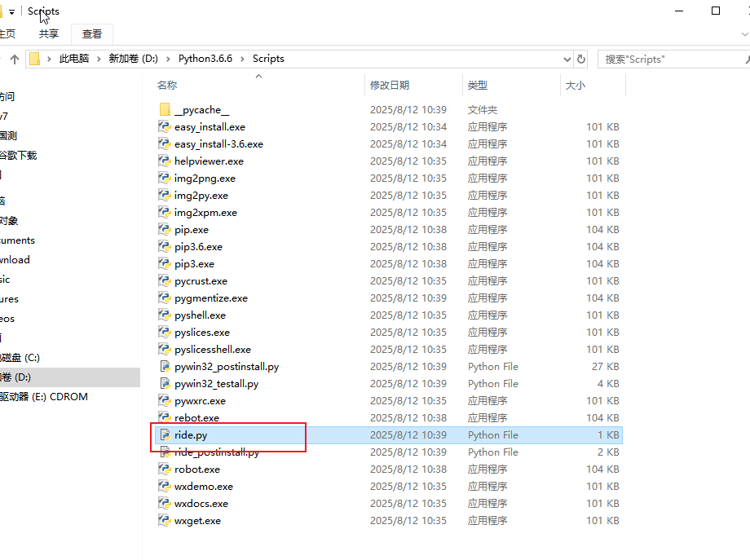Viewport: 750px width, 560px height.
Task: Navigate to 此电脑 in breadcrumb
Action: (x=74, y=59)
